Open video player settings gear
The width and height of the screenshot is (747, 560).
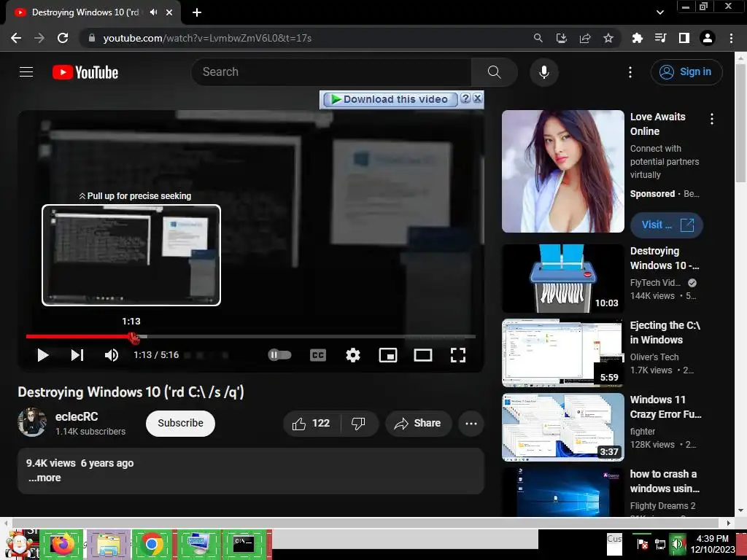coord(353,355)
